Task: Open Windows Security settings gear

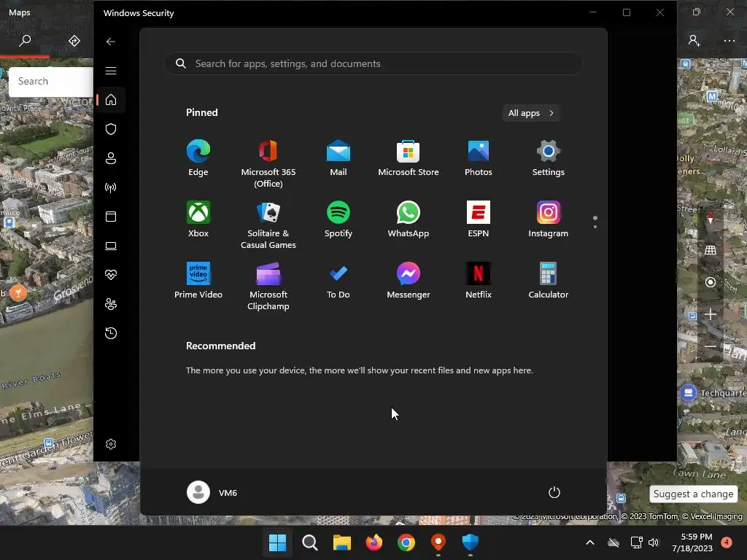Action: point(111,444)
